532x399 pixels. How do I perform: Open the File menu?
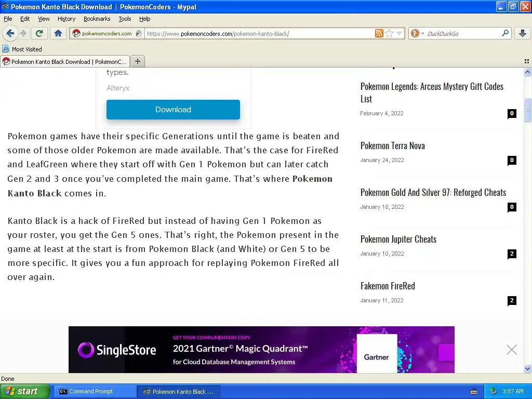[x=8, y=19]
